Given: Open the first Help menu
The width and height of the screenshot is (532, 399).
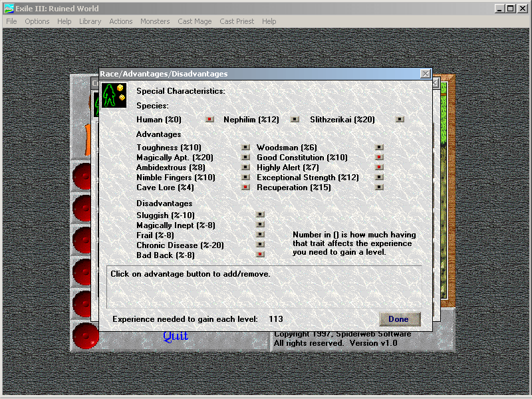Looking at the screenshot, I should (x=64, y=21).
